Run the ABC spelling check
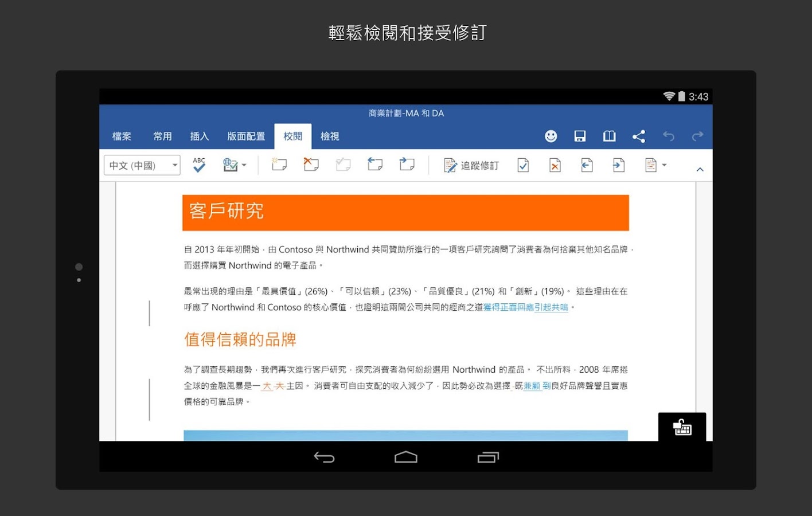The image size is (812, 516). [198, 165]
